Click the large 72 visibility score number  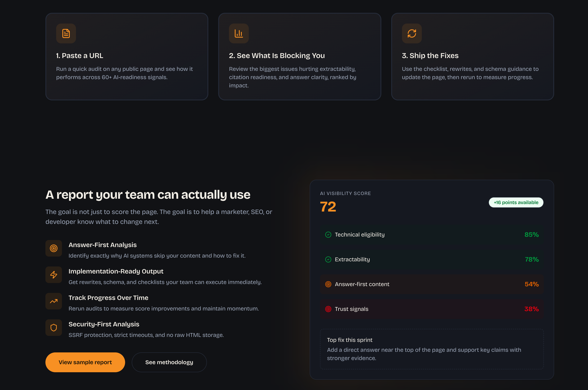coord(328,207)
